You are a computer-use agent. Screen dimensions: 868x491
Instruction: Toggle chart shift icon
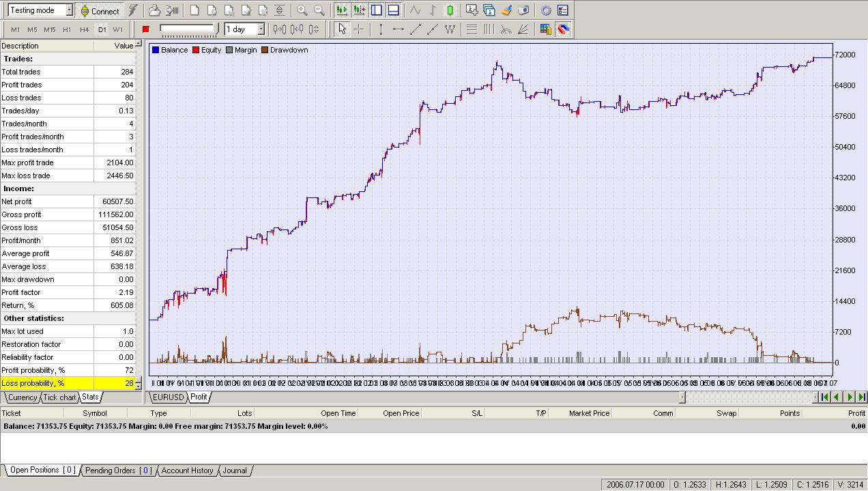click(x=359, y=10)
